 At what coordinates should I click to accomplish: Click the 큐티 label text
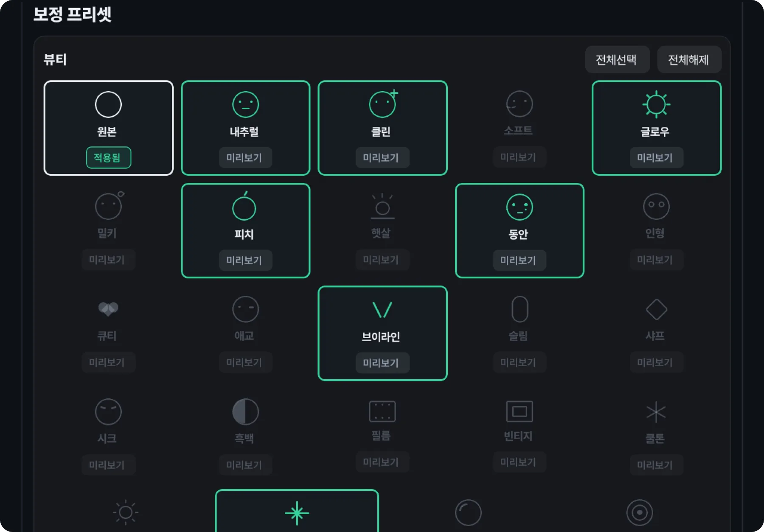point(107,336)
